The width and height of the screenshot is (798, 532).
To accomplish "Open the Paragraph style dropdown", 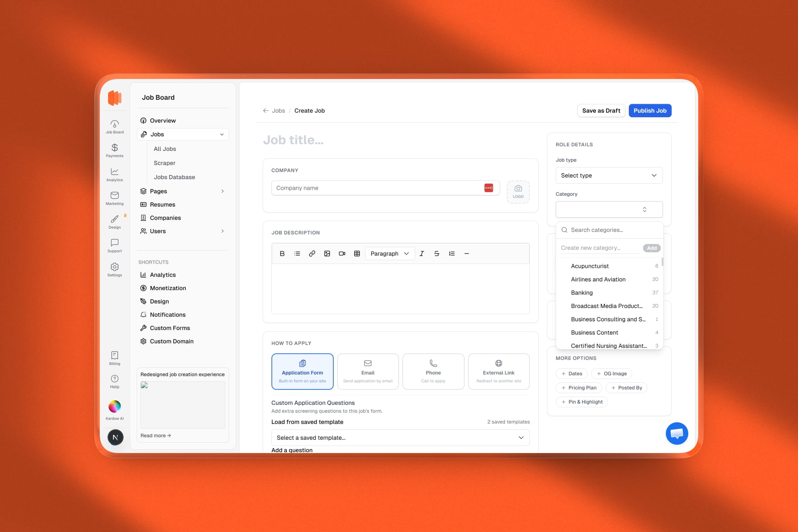I will 390,254.
